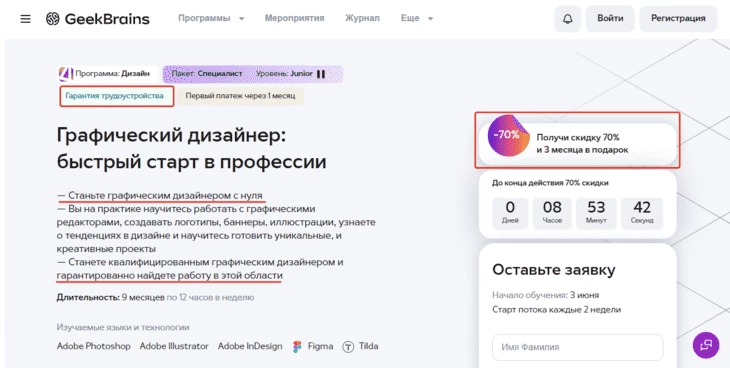Viewport: 730px width, 368px height.
Task: Click the Пакет: Специалист label
Action: [x=207, y=74]
